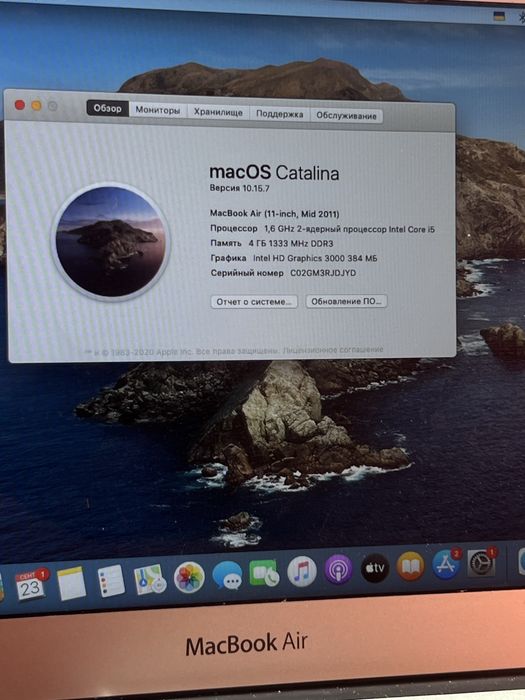
Task: Open the Music app in the Dock
Action: coord(302,571)
